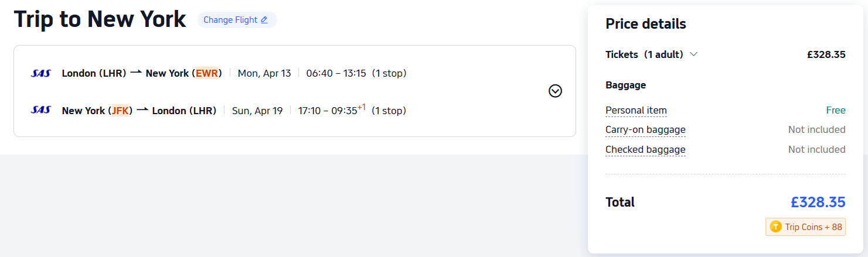Image resolution: width=868 pixels, height=257 pixels.
Task: Open the Personal item baggage info
Action: (636, 110)
